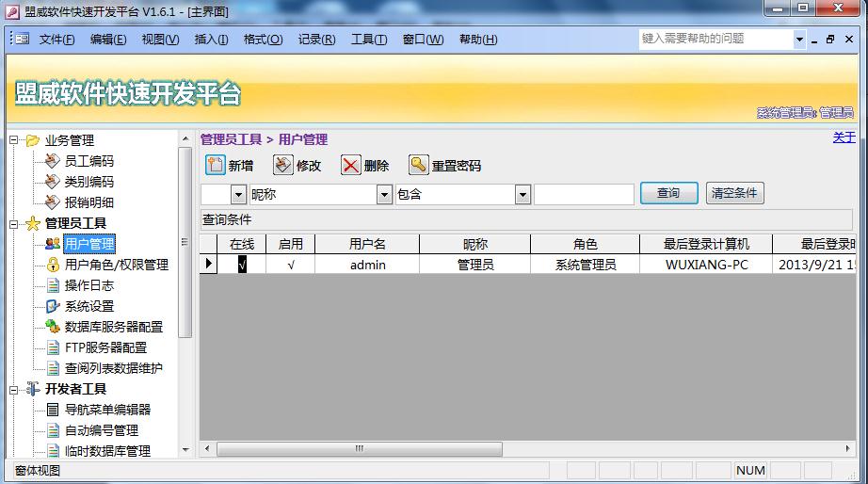
Task: Click the red 删除 (Delete) icon
Action: 351,165
